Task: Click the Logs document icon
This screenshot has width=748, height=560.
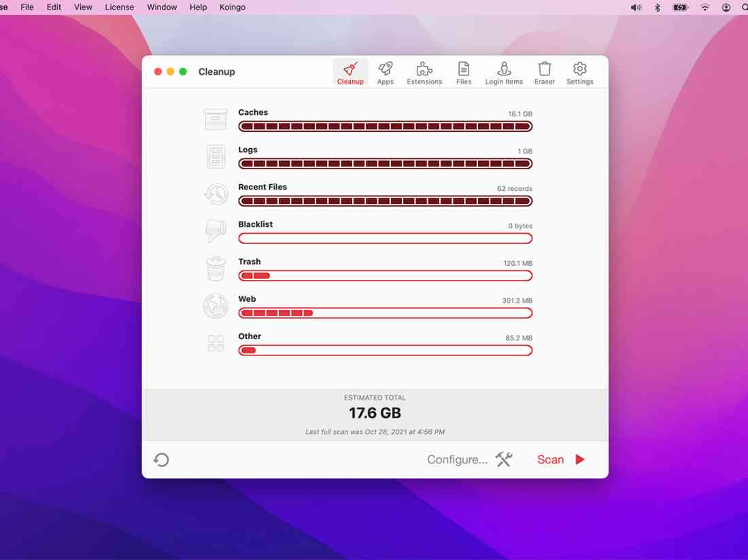Action: (x=216, y=156)
